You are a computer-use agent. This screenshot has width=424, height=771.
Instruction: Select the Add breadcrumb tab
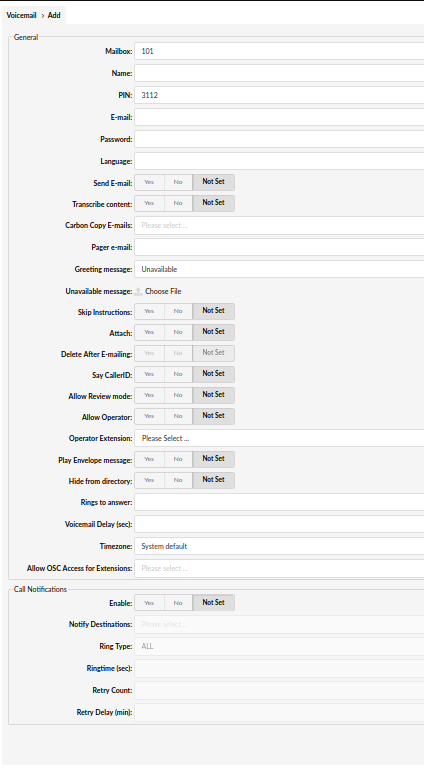(x=54, y=15)
